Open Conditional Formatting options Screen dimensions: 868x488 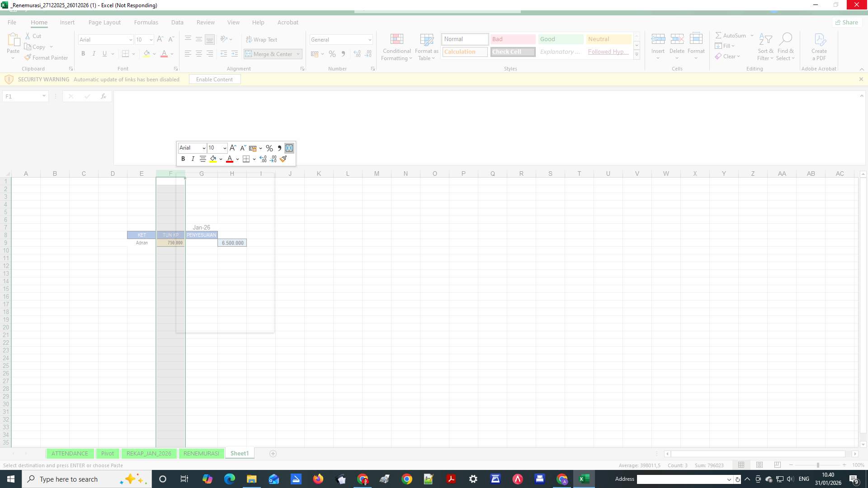(x=396, y=47)
